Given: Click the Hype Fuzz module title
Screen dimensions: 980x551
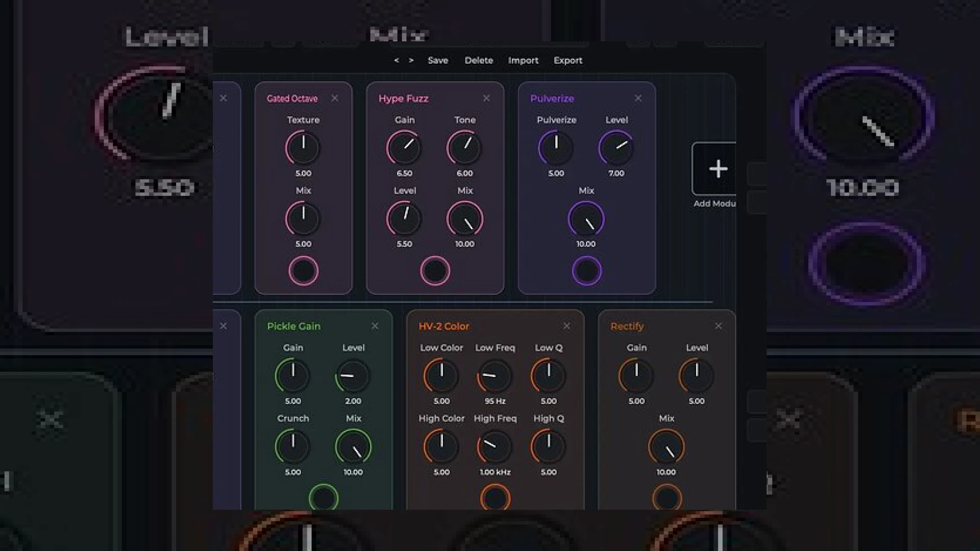Looking at the screenshot, I should (x=403, y=98).
